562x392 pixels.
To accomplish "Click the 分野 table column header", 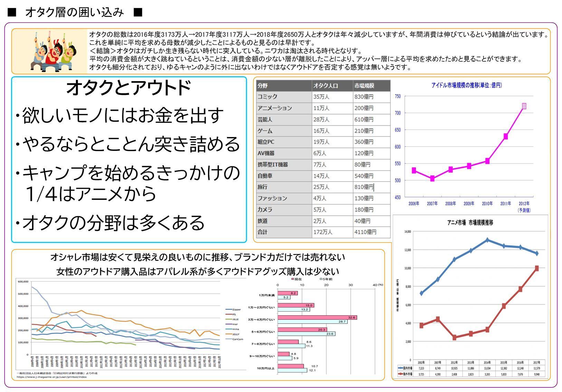I will pos(263,86).
